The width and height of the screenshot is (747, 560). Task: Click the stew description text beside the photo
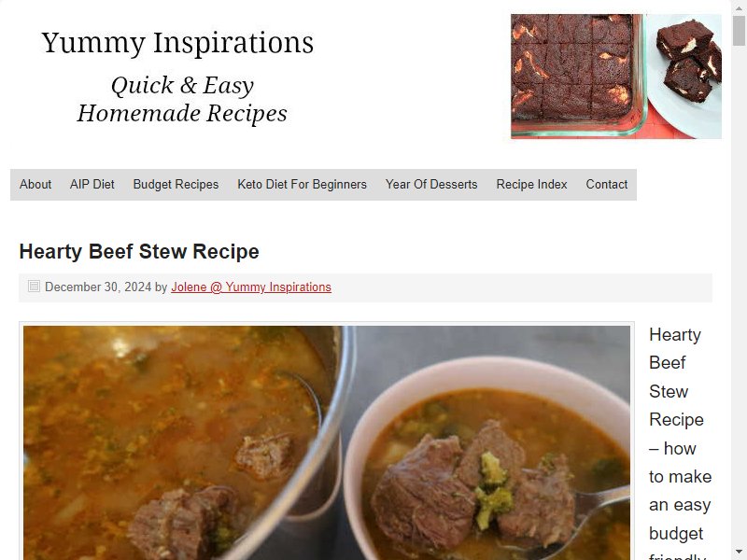coord(681,442)
